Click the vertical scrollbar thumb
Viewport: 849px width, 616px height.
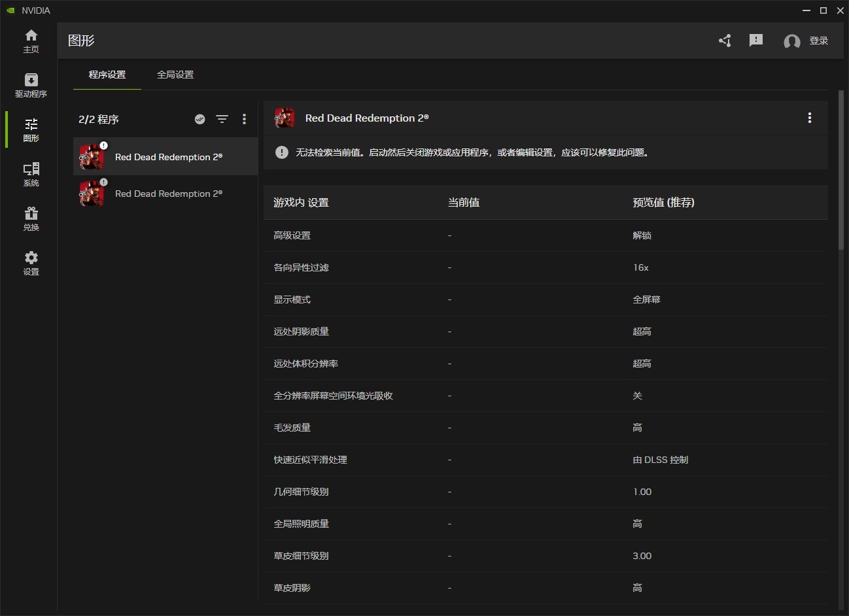[841, 170]
